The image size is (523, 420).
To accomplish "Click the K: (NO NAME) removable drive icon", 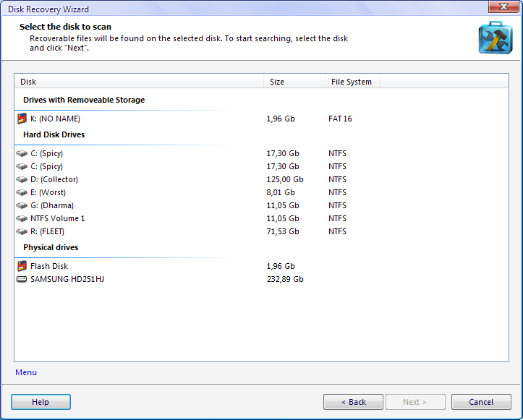I will [22, 119].
